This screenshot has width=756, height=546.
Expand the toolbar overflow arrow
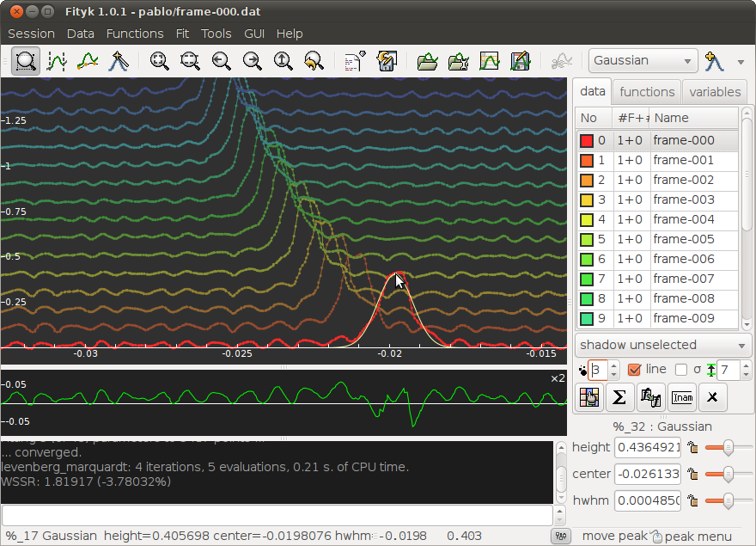(x=741, y=62)
